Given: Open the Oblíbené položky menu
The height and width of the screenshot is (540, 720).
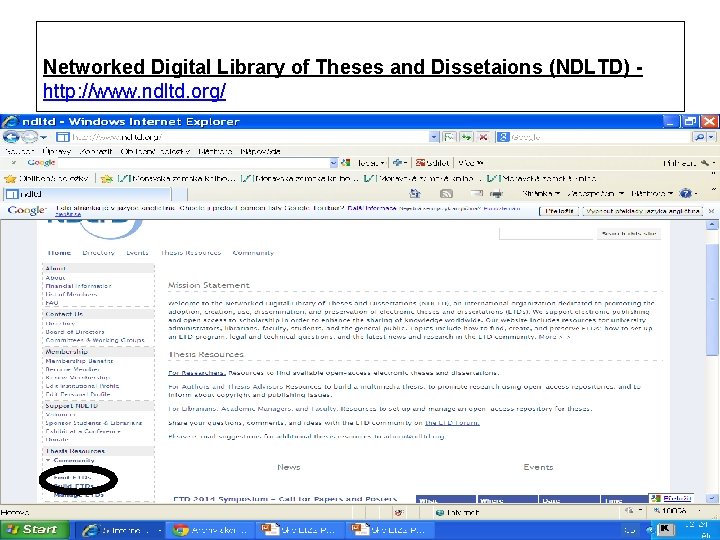Looking at the screenshot, I should pyautogui.click(x=155, y=151).
